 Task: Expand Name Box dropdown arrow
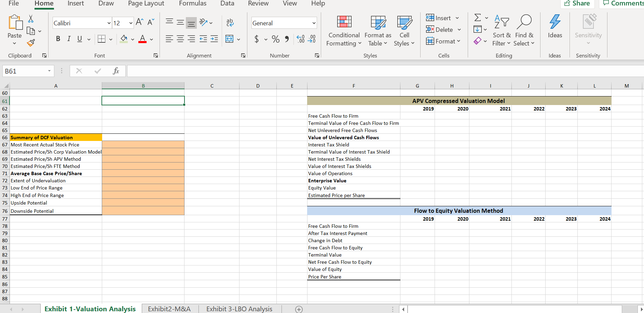[49, 71]
